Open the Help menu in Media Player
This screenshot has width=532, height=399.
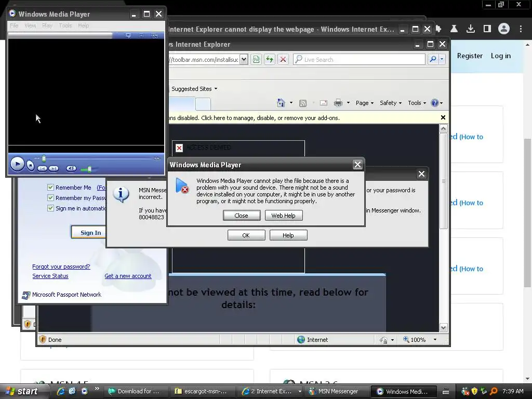click(84, 25)
